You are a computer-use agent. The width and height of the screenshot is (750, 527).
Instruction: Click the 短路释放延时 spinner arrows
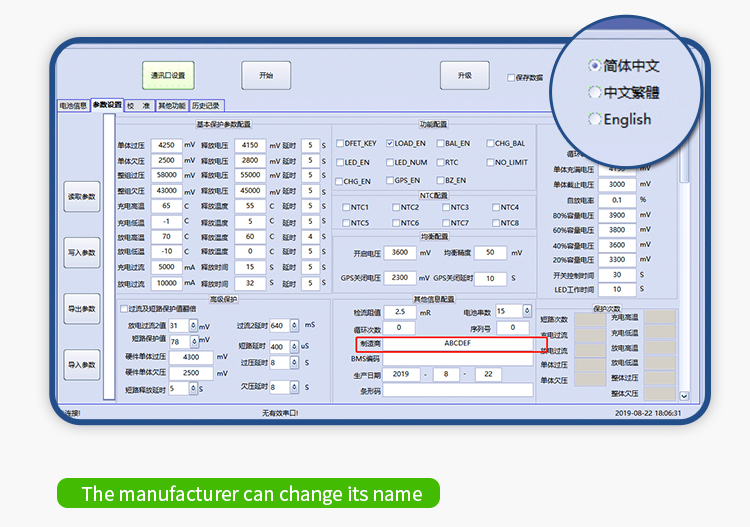point(193,388)
